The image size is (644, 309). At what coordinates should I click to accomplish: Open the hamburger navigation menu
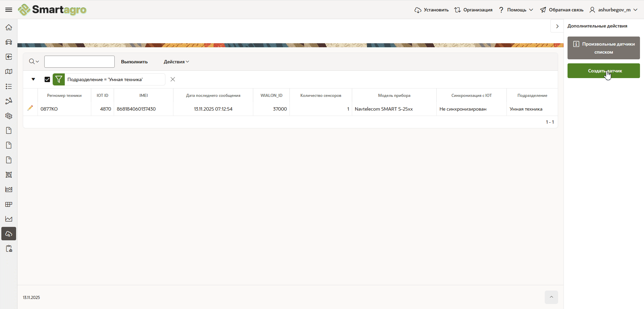(x=9, y=10)
